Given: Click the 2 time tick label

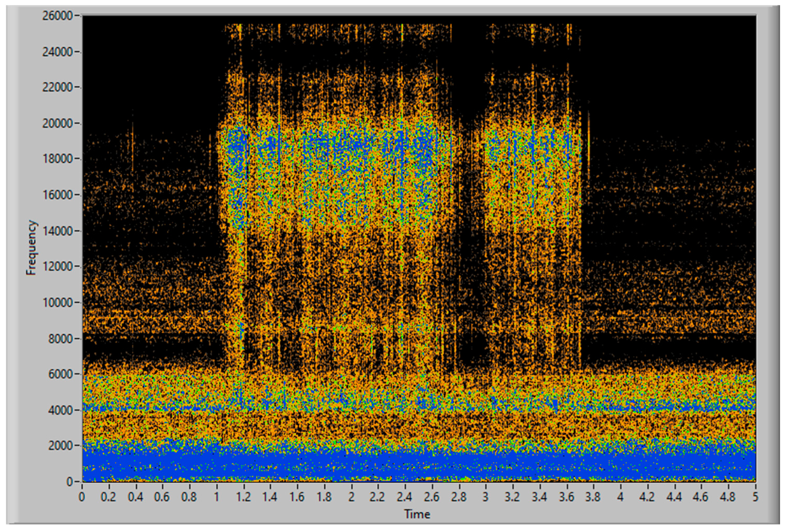Looking at the screenshot, I should coord(351,497).
